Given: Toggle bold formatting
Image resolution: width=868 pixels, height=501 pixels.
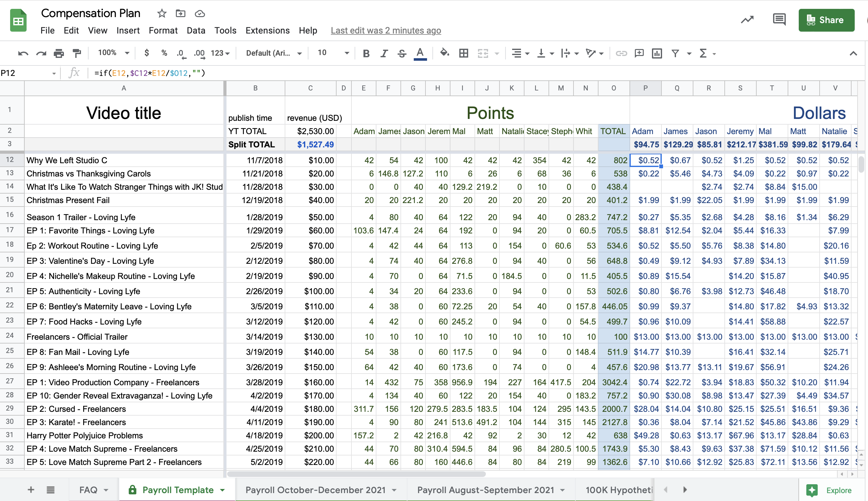Looking at the screenshot, I should point(366,53).
